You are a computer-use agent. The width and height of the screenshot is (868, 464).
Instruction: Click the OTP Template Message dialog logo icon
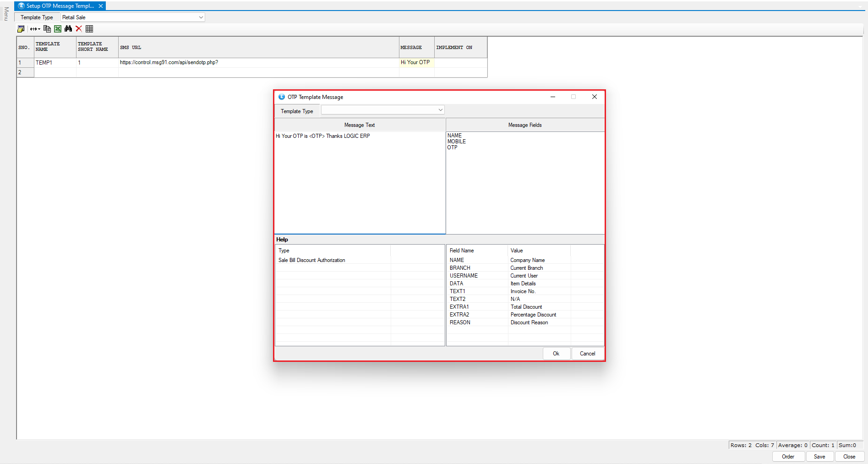point(282,97)
